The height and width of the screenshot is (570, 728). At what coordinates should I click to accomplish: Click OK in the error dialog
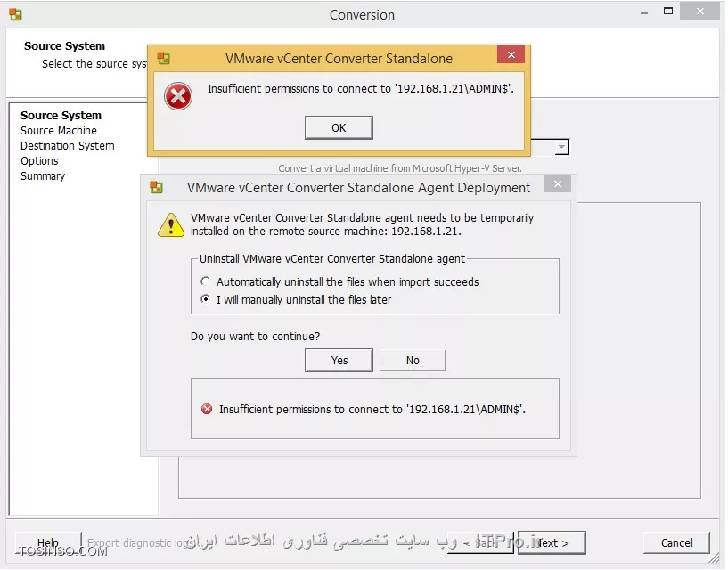[x=339, y=127]
